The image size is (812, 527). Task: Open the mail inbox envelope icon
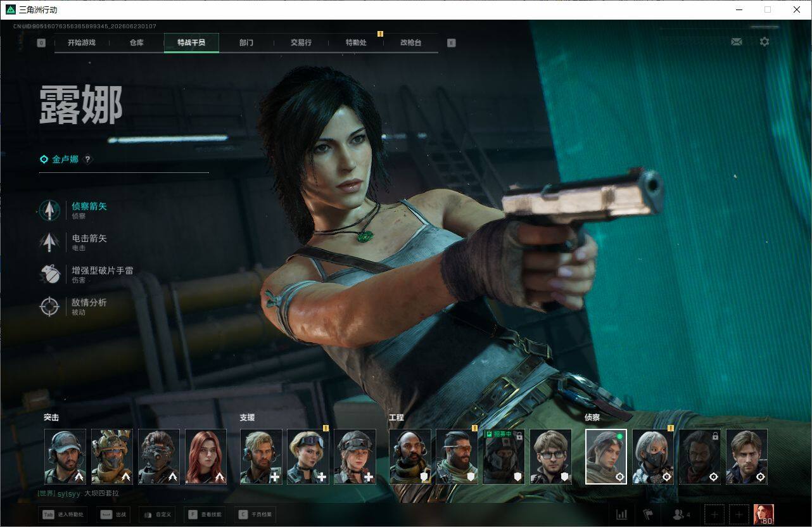click(736, 42)
